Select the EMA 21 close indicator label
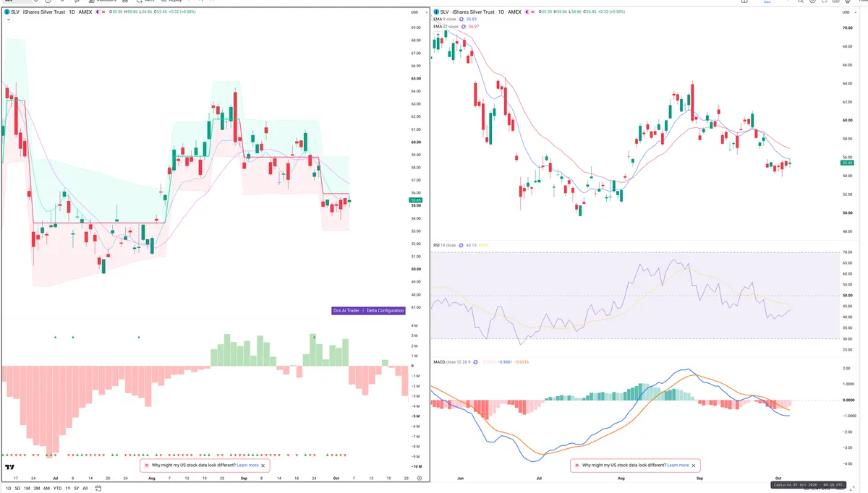The image size is (868, 493). [x=446, y=27]
